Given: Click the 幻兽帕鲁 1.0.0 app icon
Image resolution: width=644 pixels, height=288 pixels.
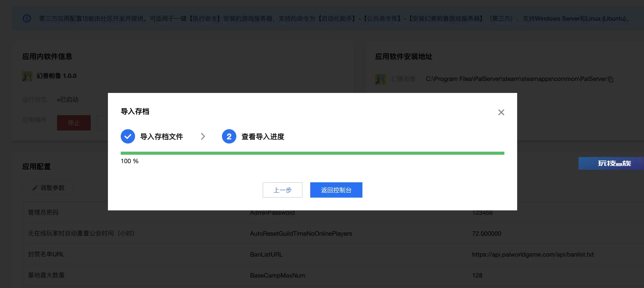Looking at the screenshot, I should (27, 76).
